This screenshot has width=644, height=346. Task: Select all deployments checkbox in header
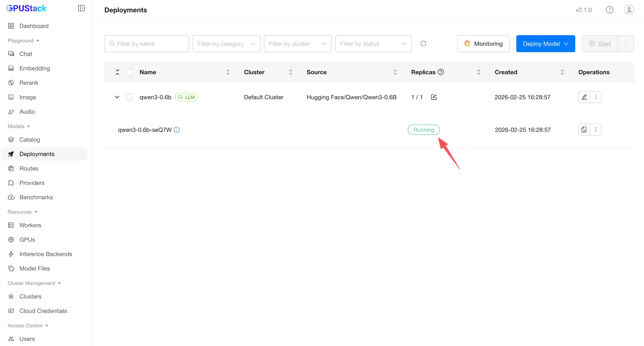click(x=129, y=72)
